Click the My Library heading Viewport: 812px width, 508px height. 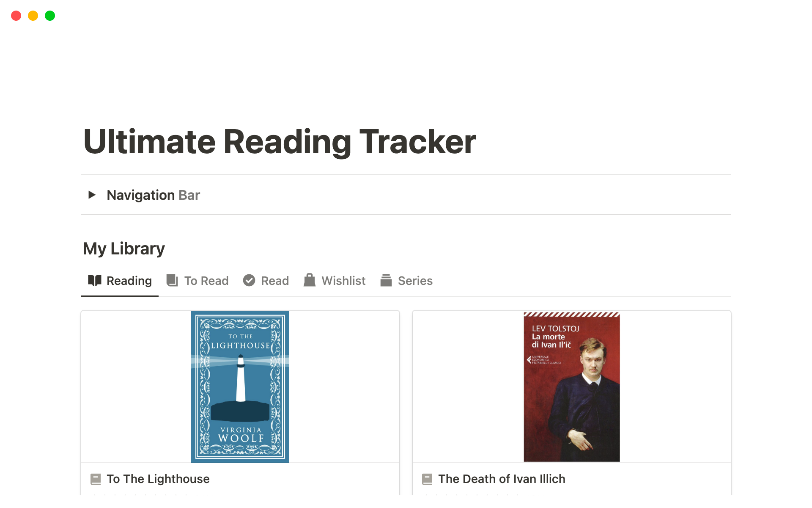[124, 248]
